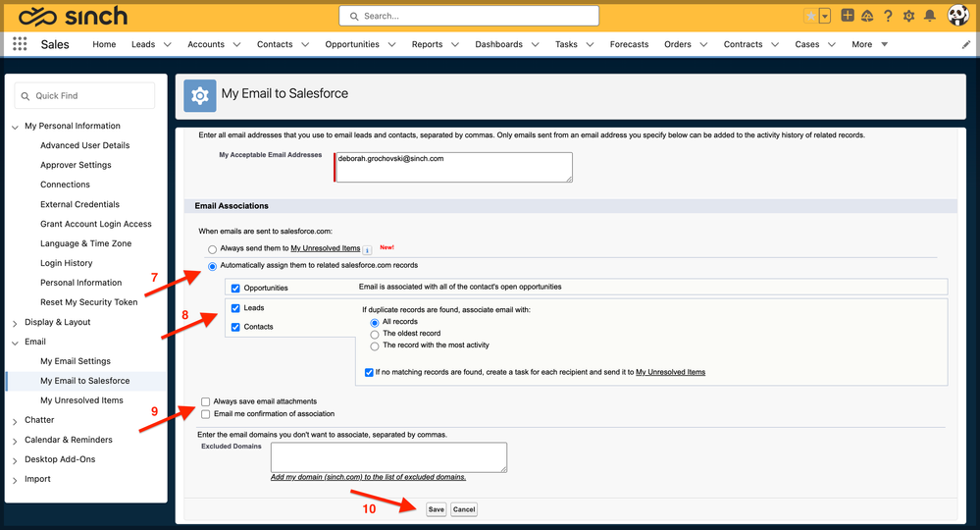Click the Quick Find box
The image size is (980, 530).
(x=84, y=95)
